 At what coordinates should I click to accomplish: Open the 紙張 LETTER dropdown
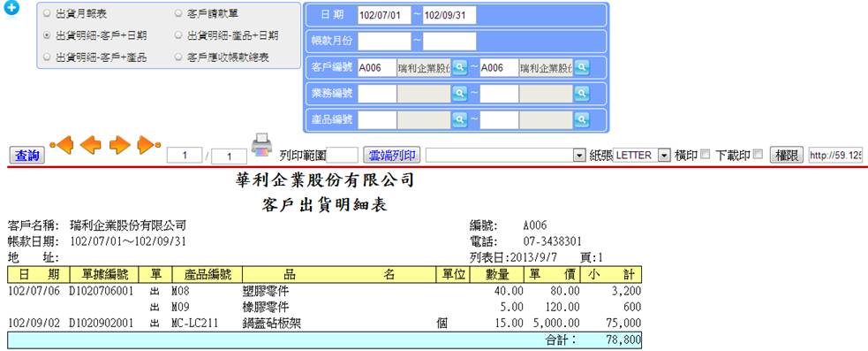tap(642, 156)
